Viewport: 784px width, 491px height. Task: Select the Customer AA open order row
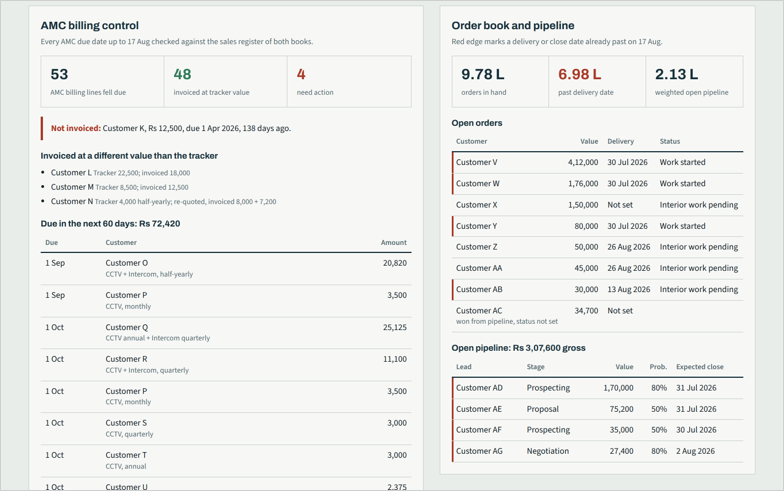(x=598, y=268)
